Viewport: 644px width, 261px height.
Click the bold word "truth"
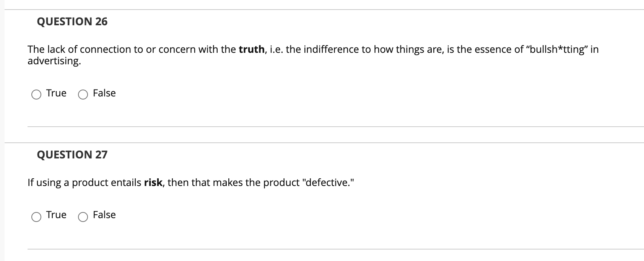click(x=251, y=50)
